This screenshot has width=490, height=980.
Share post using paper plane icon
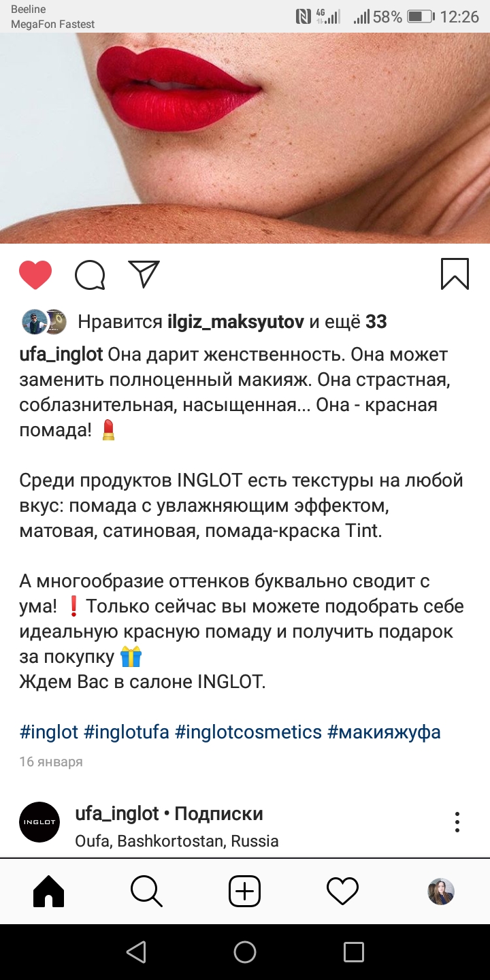[144, 274]
